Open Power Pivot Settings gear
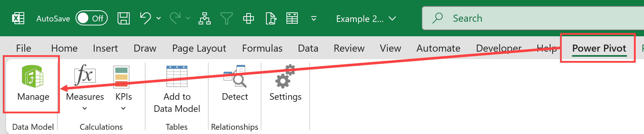The height and width of the screenshot is (134, 644). click(x=285, y=77)
